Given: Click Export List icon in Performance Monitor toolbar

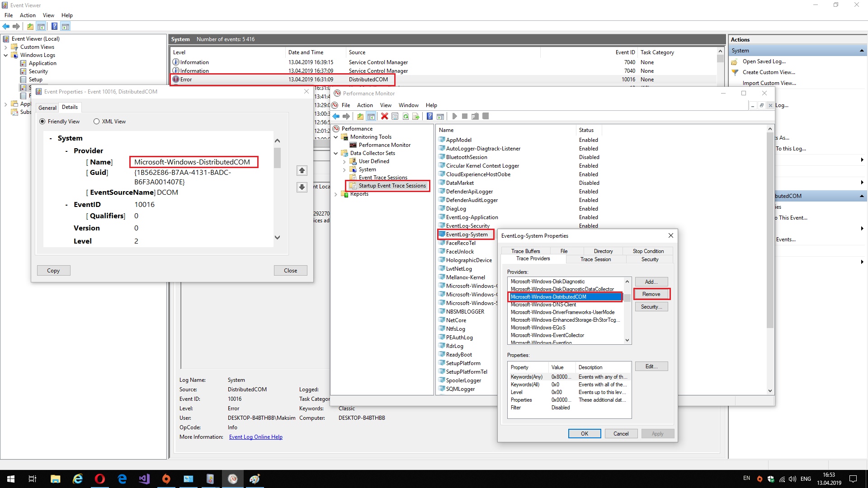Looking at the screenshot, I should [416, 116].
